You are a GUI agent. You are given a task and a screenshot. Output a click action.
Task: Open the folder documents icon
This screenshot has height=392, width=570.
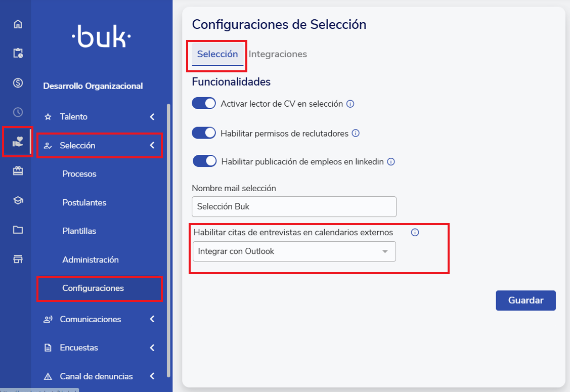pos(18,230)
